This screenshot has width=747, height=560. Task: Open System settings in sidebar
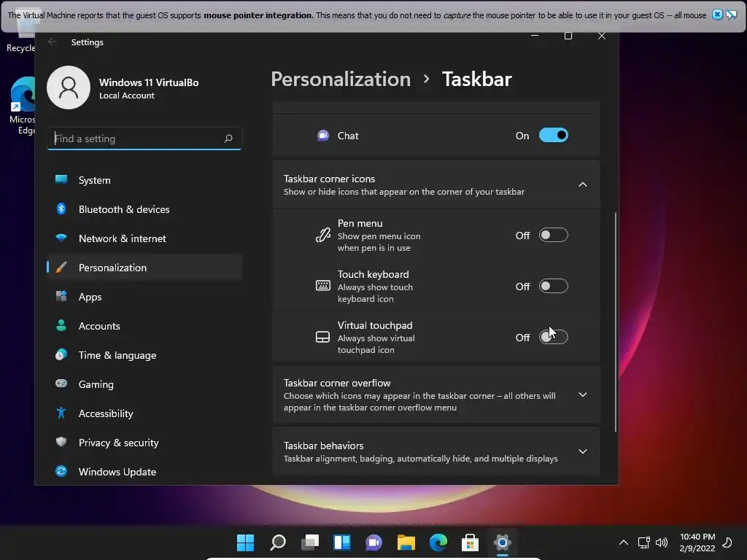144,181
